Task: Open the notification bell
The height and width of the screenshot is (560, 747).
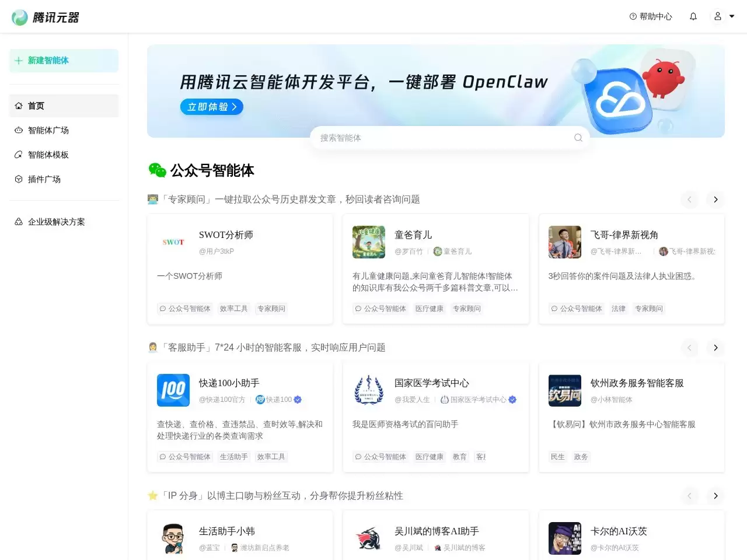Action: pos(693,16)
